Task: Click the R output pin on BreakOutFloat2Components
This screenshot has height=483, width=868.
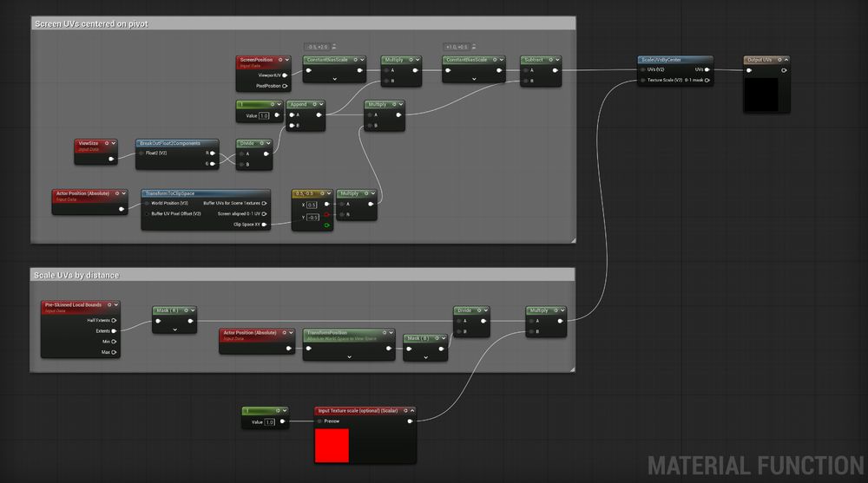Action: point(212,153)
